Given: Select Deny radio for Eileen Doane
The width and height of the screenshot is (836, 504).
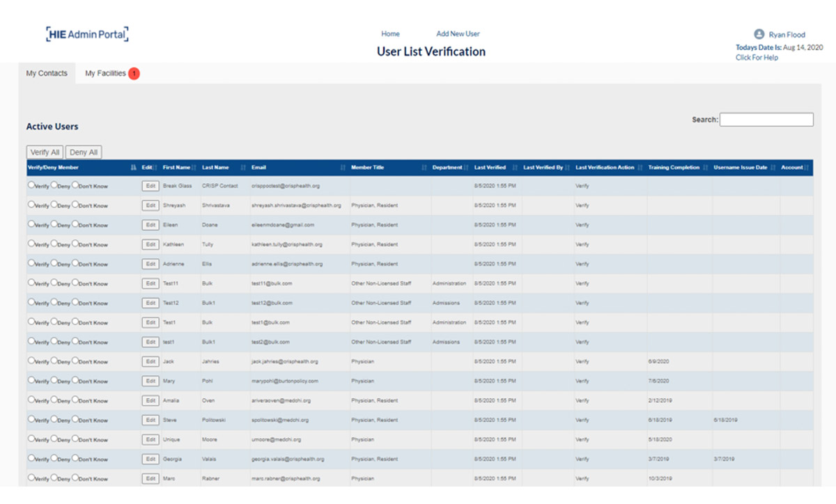Looking at the screenshot, I should point(54,224).
